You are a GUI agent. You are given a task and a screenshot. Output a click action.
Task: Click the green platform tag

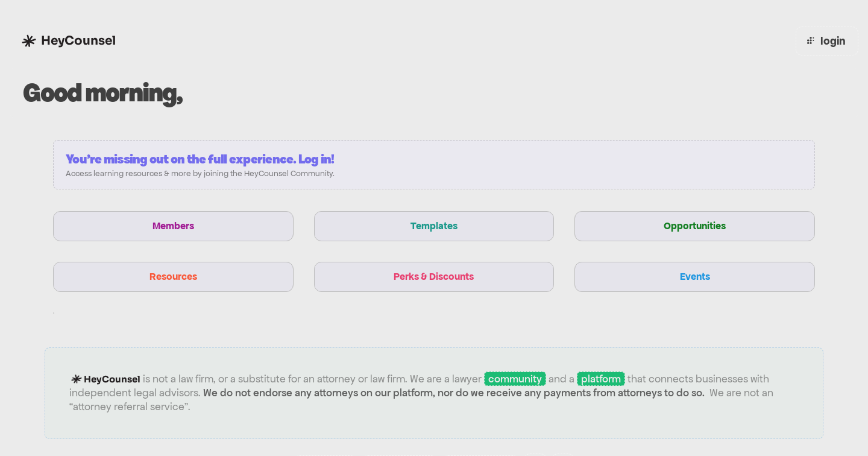600,379
